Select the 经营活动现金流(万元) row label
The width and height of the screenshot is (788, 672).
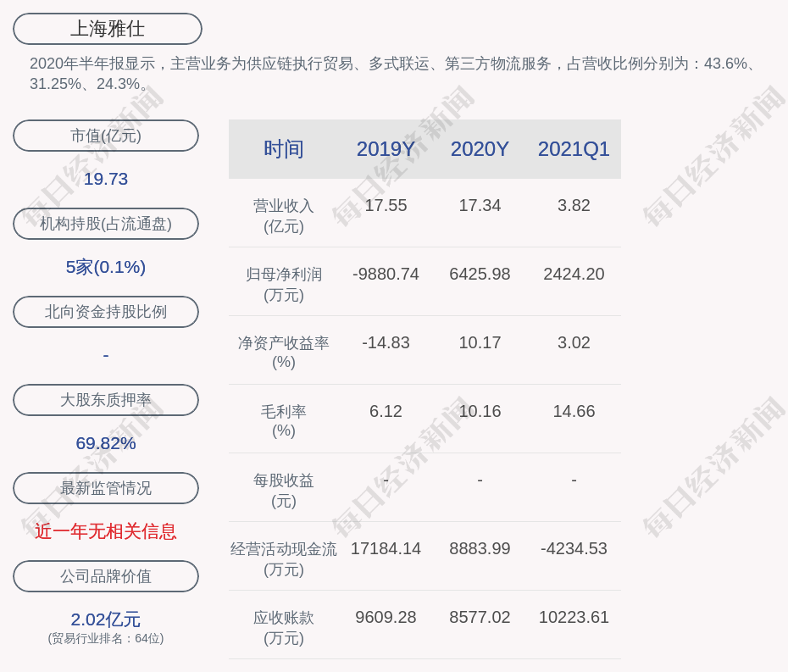tap(284, 558)
